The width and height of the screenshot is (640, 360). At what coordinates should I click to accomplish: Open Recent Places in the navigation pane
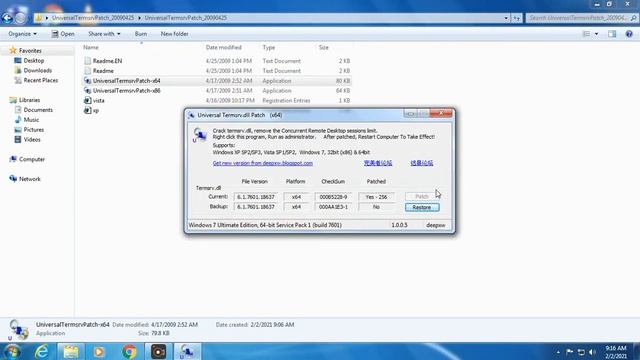(x=41, y=80)
